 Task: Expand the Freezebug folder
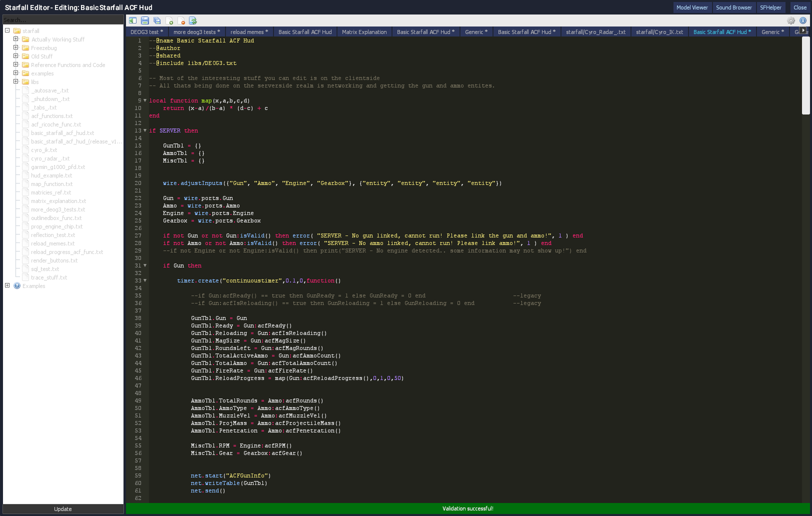tap(15, 47)
